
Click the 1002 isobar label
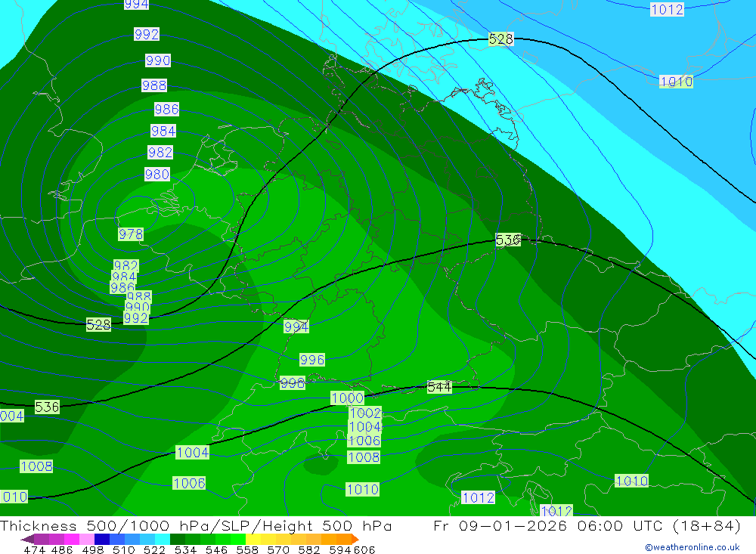[x=365, y=413]
